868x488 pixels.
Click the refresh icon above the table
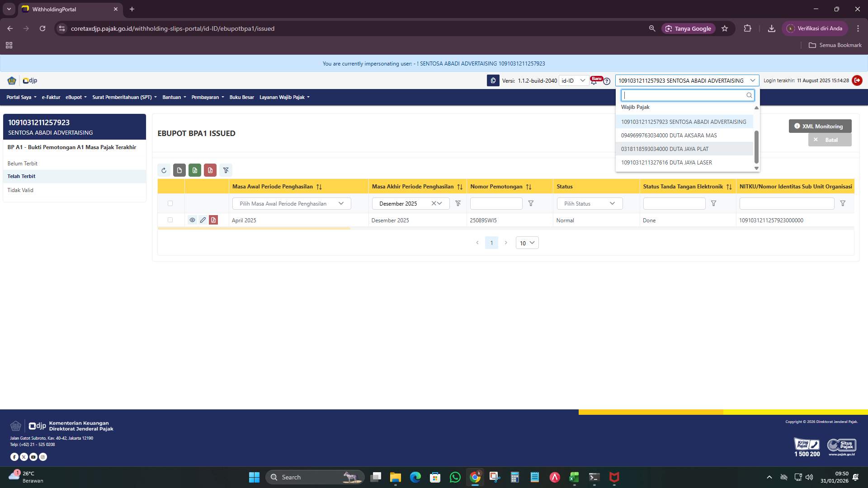[164, 170]
